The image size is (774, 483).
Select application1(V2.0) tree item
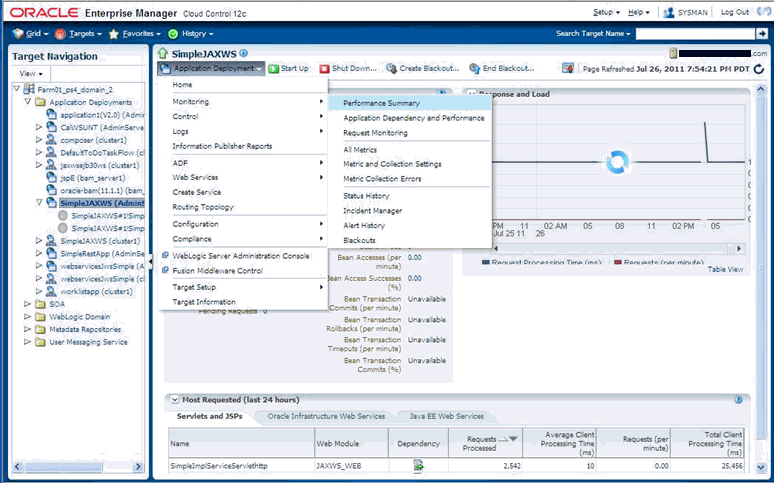pos(102,115)
